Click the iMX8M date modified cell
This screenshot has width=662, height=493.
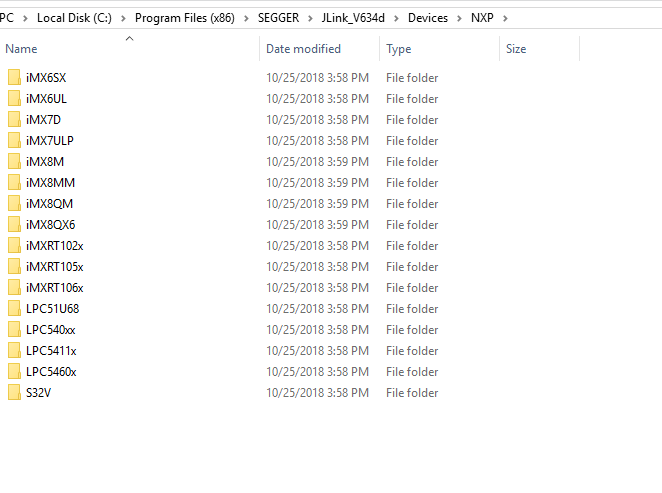click(317, 162)
